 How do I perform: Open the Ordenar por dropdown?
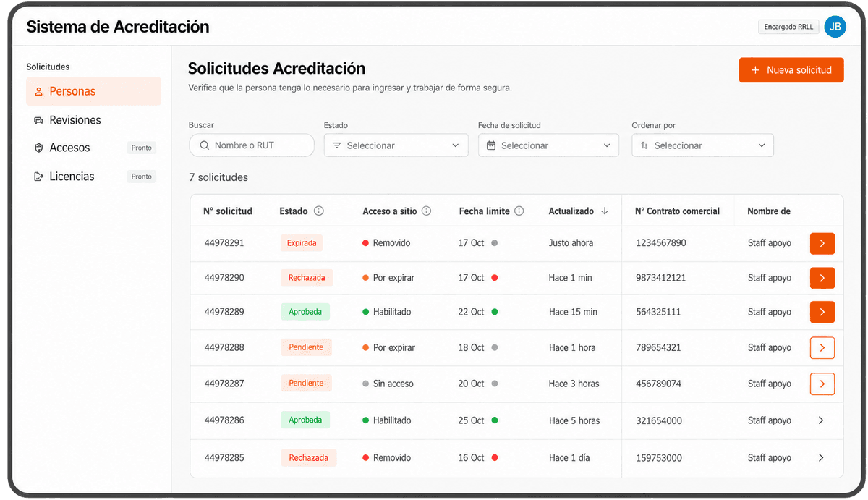point(703,145)
